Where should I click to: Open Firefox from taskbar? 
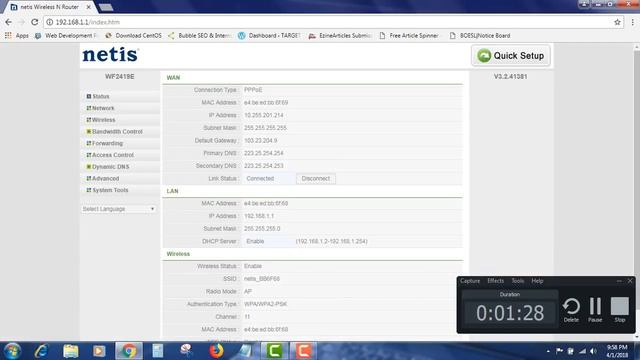point(216,351)
